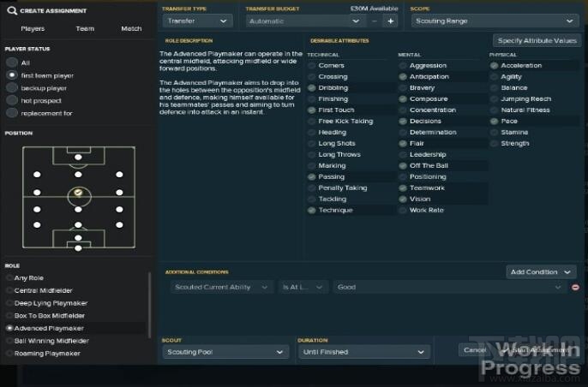Viewport: 588px width, 387px height.
Task: Open the Until Finished duration dropdown
Action: [x=364, y=352]
